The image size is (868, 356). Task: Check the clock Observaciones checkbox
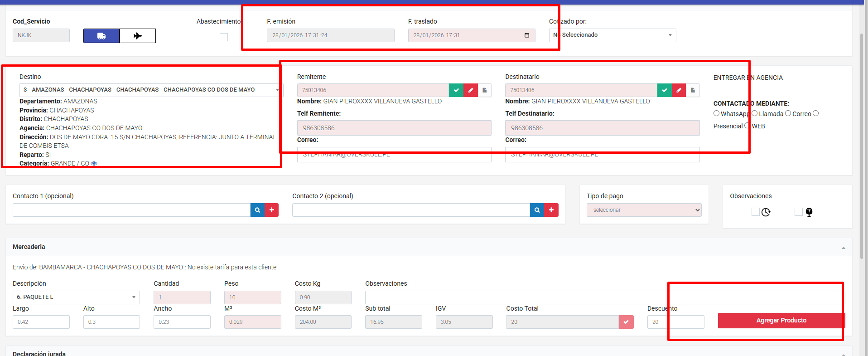(x=756, y=212)
